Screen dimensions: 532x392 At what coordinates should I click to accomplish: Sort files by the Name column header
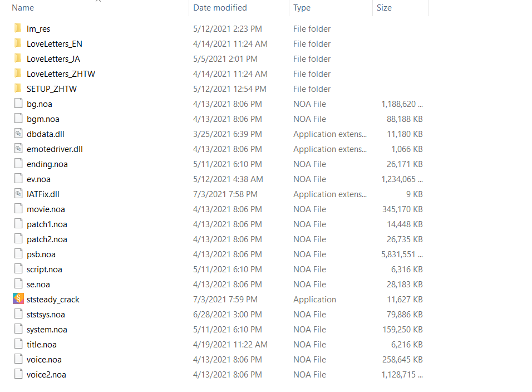[x=23, y=8]
